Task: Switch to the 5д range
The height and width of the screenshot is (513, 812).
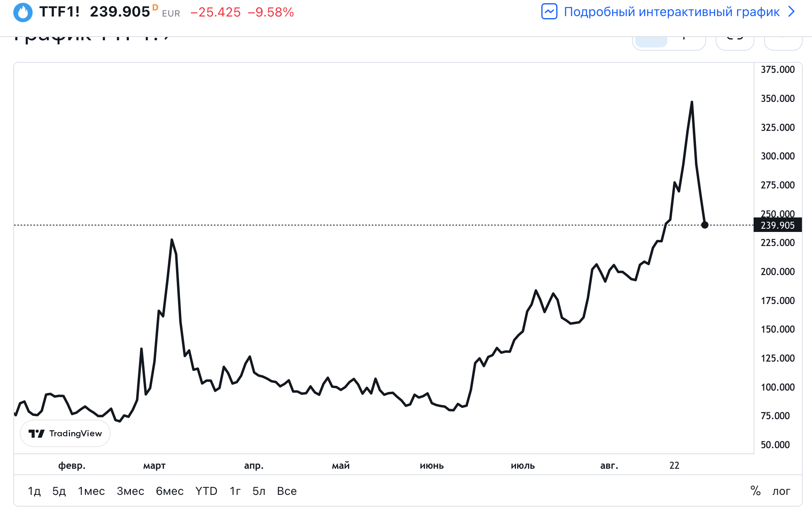Action: pyautogui.click(x=59, y=491)
